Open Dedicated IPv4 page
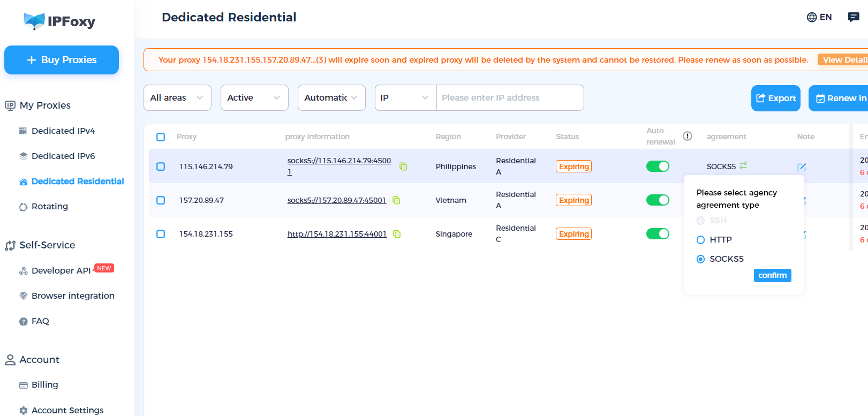Viewport: 868px width, 416px height. click(63, 131)
